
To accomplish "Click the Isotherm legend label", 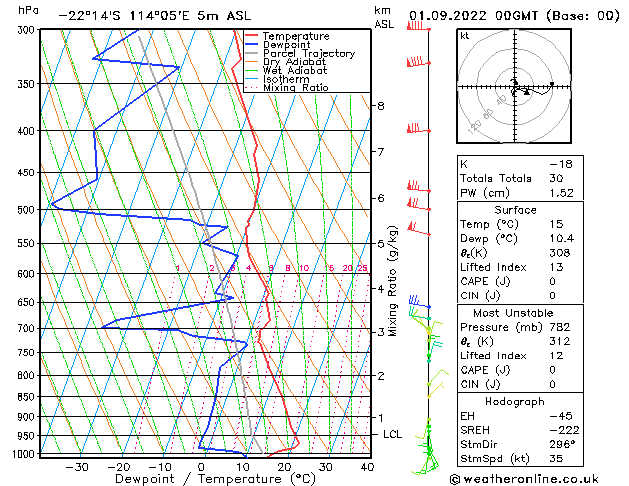I will tap(286, 79).
